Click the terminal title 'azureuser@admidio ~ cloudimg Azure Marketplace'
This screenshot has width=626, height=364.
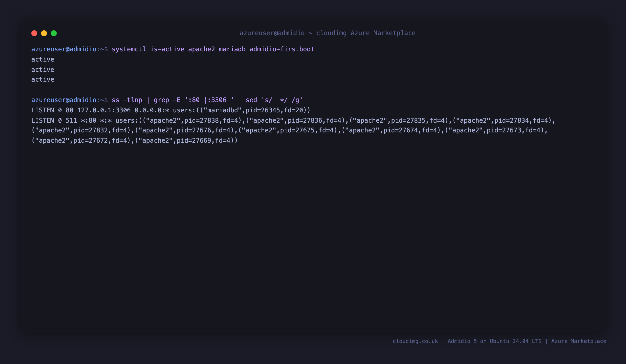pyautogui.click(x=327, y=33)
